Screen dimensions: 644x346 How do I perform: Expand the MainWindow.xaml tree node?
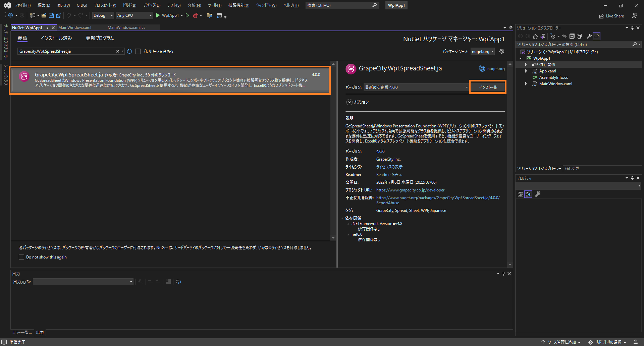[x=526, y=84]
